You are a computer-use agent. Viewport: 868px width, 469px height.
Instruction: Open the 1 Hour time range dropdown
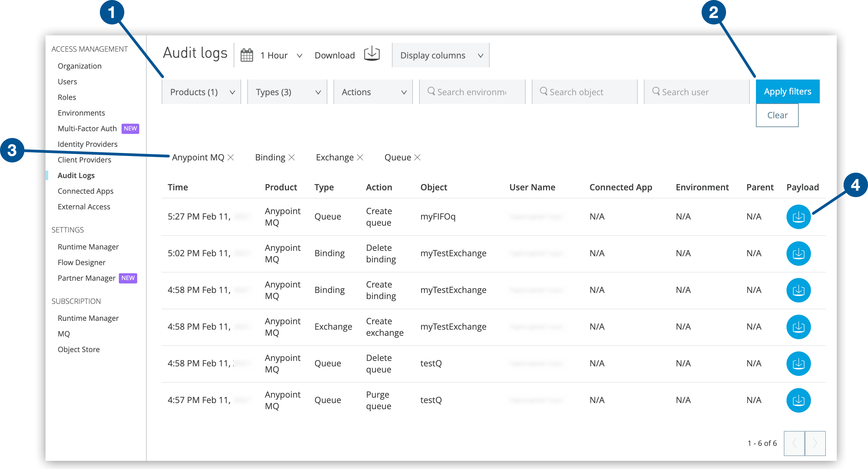(x=281, y=55)
